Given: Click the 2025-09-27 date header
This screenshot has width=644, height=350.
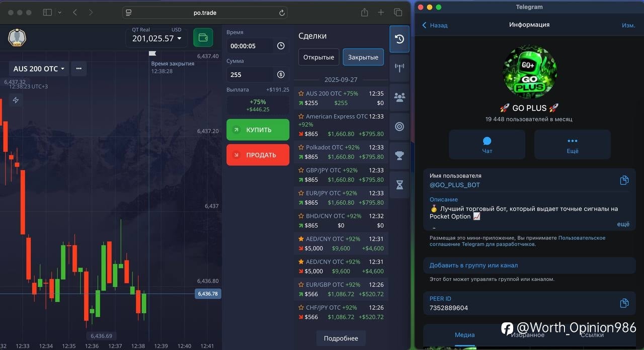Looking at the screenshot, I should (341, 79).
